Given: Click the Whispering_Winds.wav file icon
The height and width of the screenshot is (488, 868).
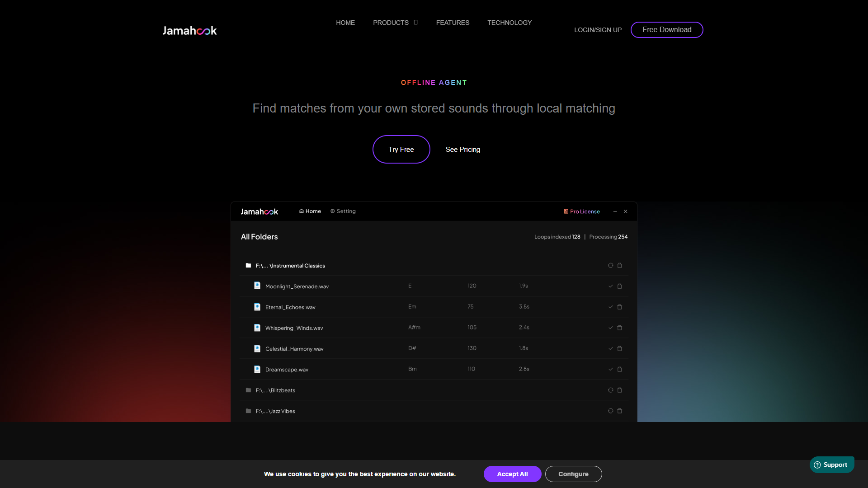Looking at the screenshot, I should click(x=257, y=328).
